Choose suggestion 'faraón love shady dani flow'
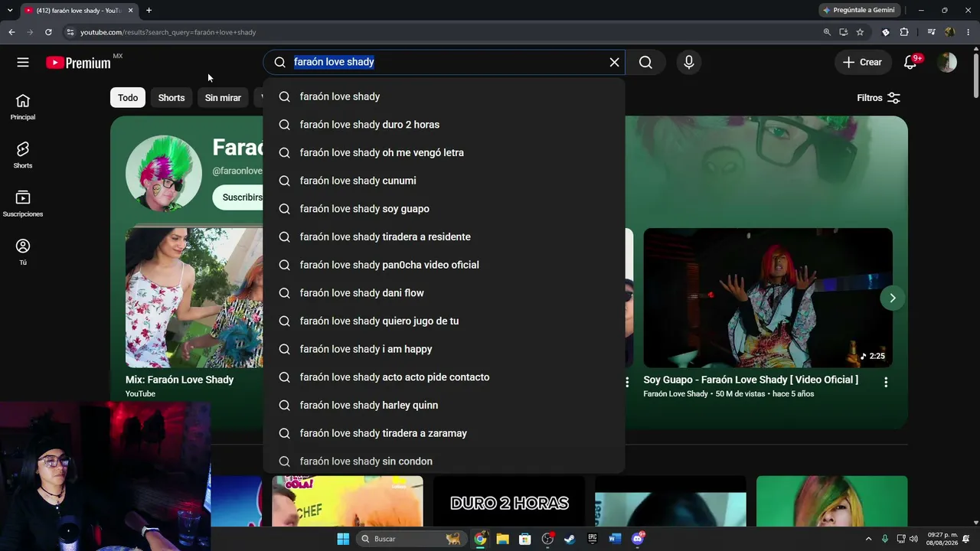980x551 pixels. click(444, 293)
